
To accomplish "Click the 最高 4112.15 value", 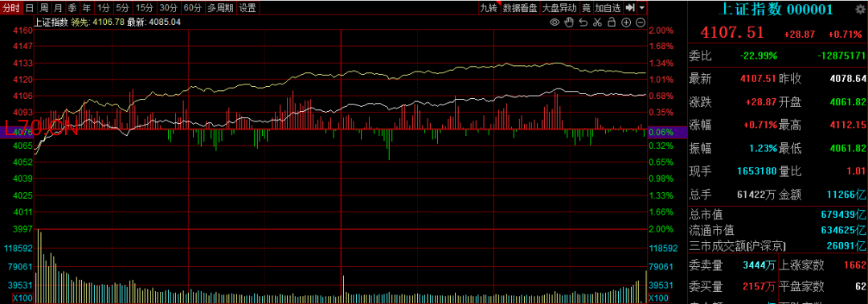I will point(848,125).
